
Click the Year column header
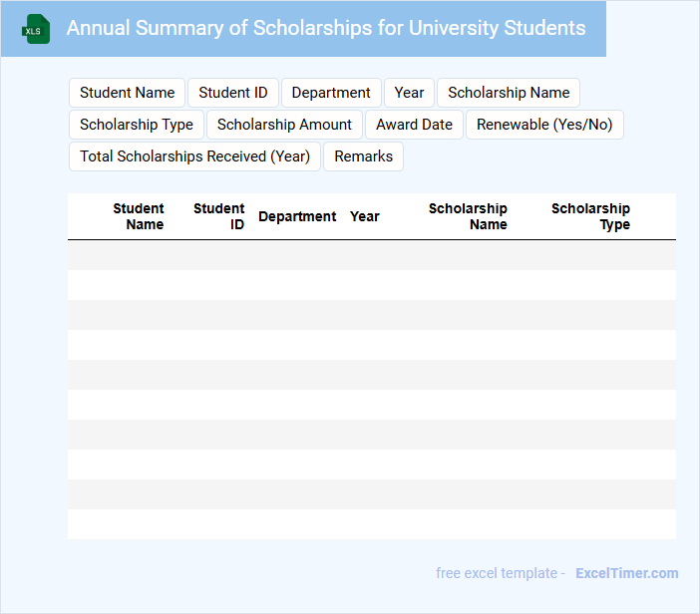click(365, 216)
